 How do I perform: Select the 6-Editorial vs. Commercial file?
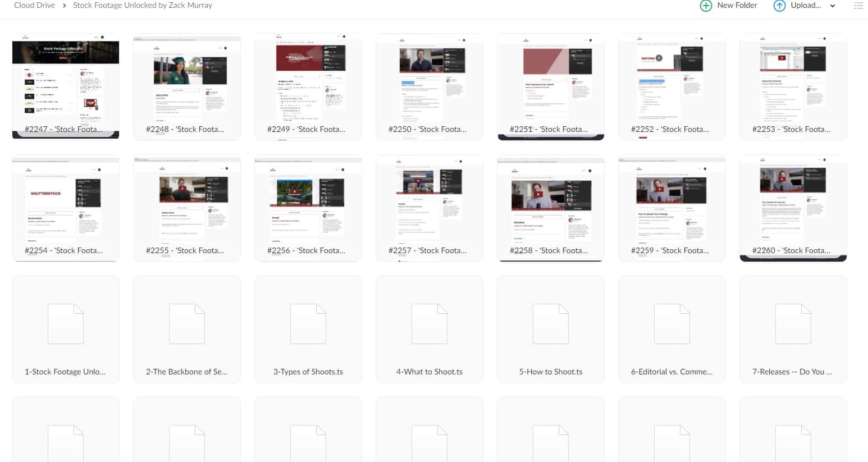pyautogui.click(x=671, y=330)
